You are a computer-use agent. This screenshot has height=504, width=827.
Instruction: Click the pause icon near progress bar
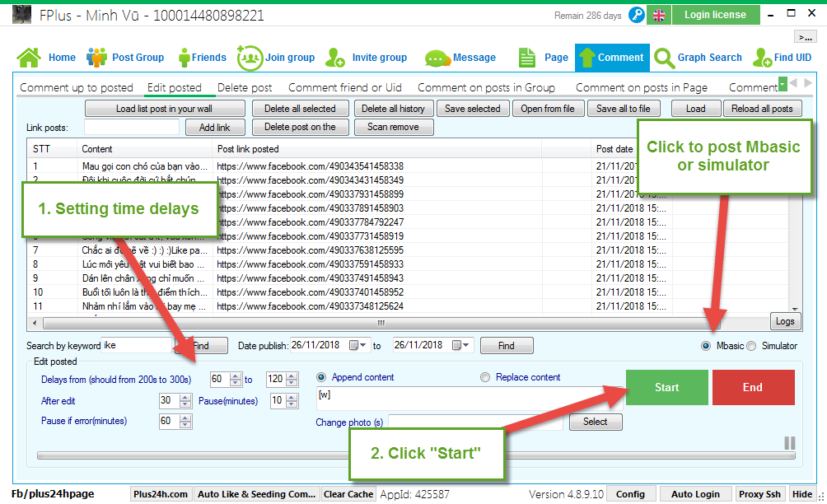[790, 443]
